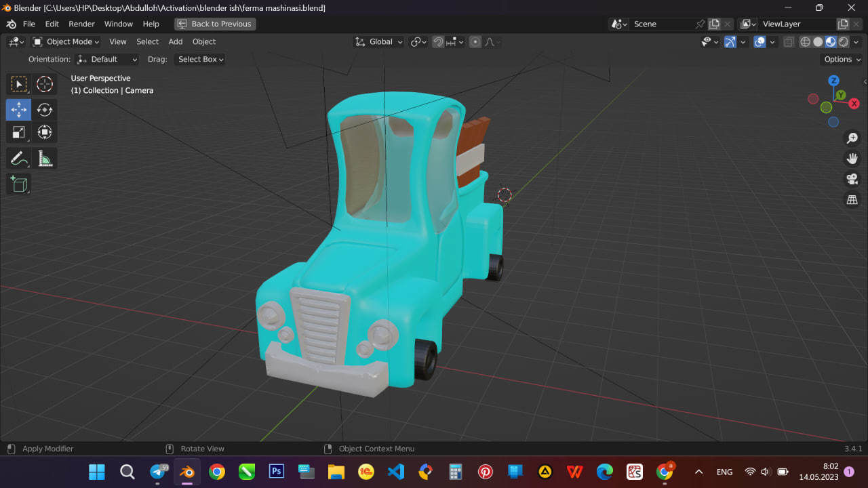
Task: Open the Add Cube tool
Action: click(18, 184)
